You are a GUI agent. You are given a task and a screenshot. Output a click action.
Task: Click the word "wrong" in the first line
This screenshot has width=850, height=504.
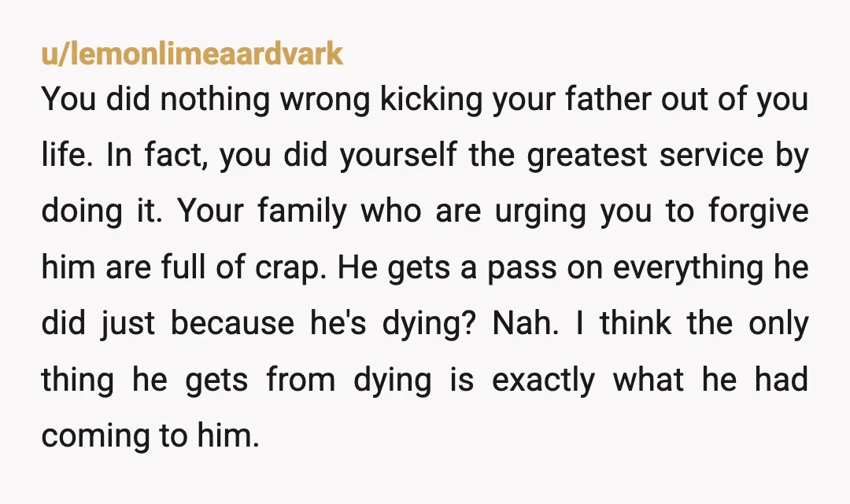tap(325, 100)
